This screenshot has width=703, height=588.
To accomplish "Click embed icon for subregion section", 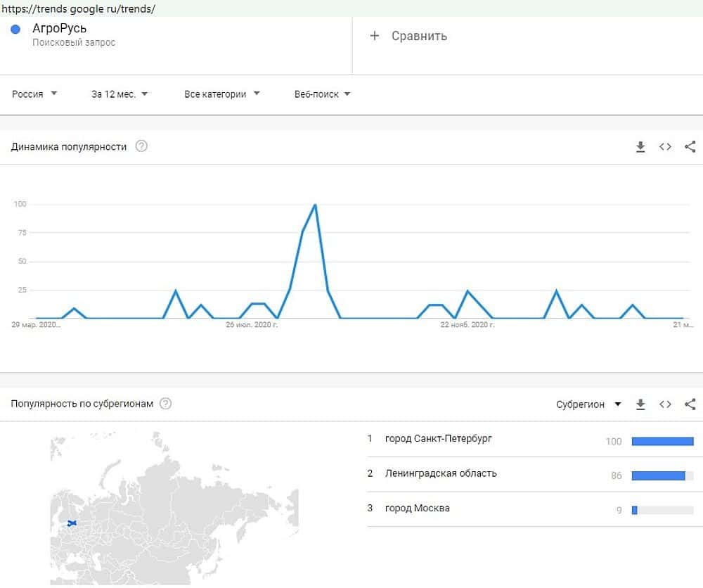I will (x=665, y=404).
